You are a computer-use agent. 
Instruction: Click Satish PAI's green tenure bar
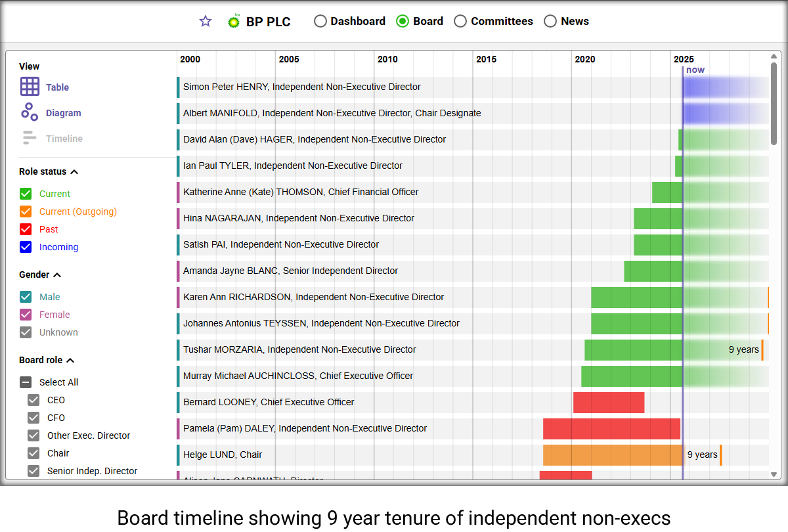click(x=658, y=244)
